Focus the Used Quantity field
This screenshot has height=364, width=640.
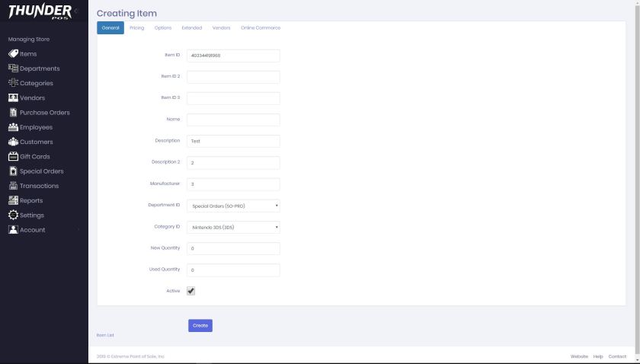[x=233, y=270]
